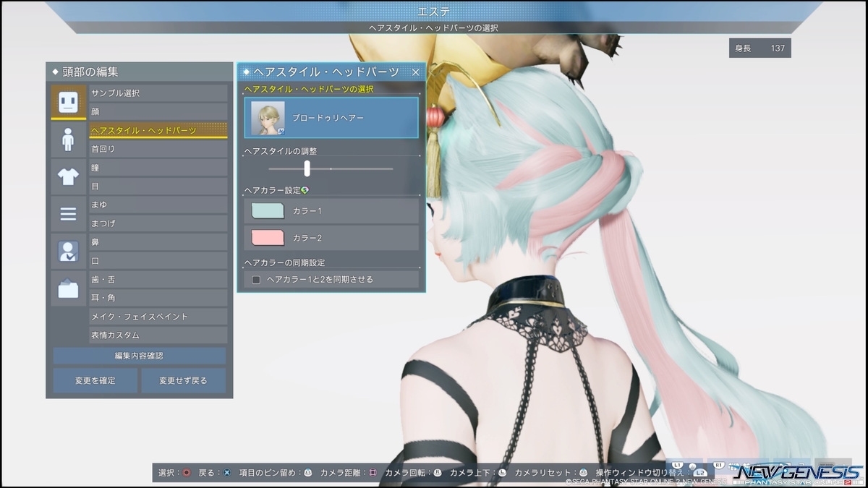Click the 頭部の編集 panel title
Viewport: 868px width, 488px height.
[90, 72]
